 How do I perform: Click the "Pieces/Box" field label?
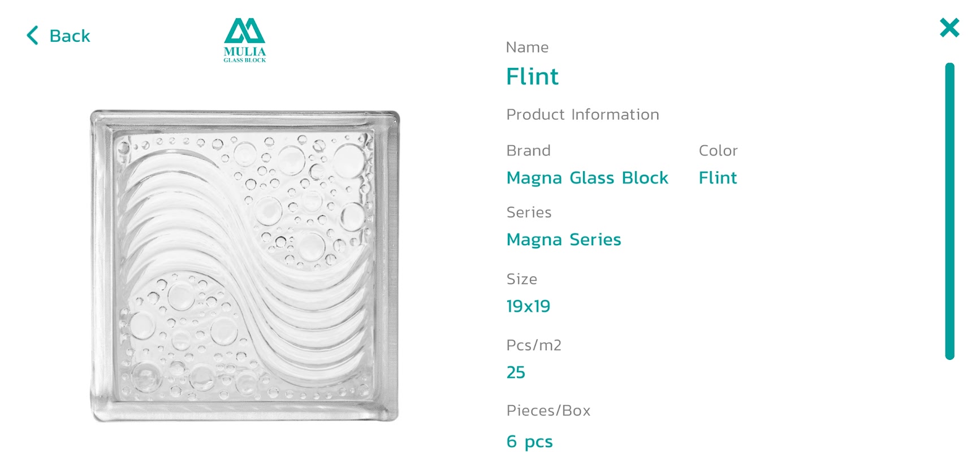(x=548, y=411)
